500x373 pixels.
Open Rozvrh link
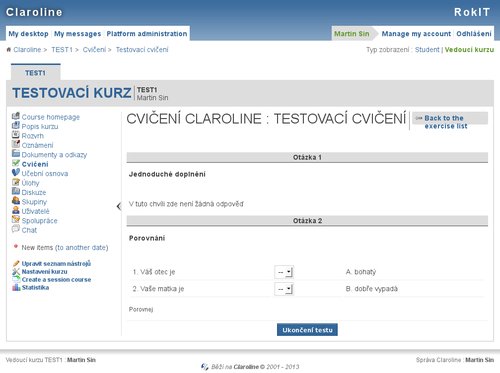32,136
